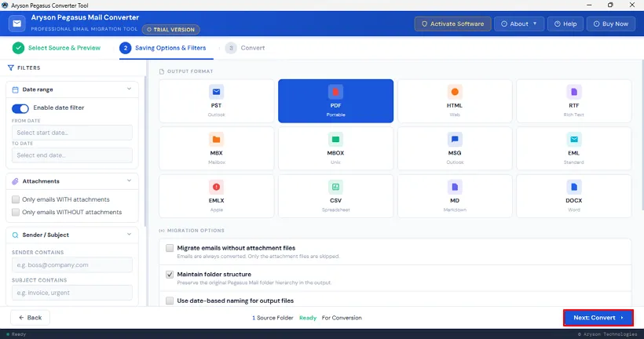
Task: Click the To Date end field
Action: (x=72, y=155)
